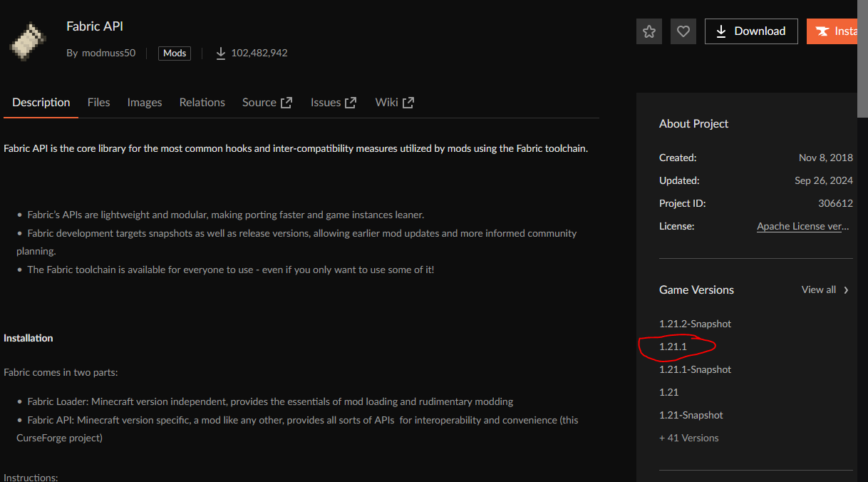Click the Installation heading

29,338
